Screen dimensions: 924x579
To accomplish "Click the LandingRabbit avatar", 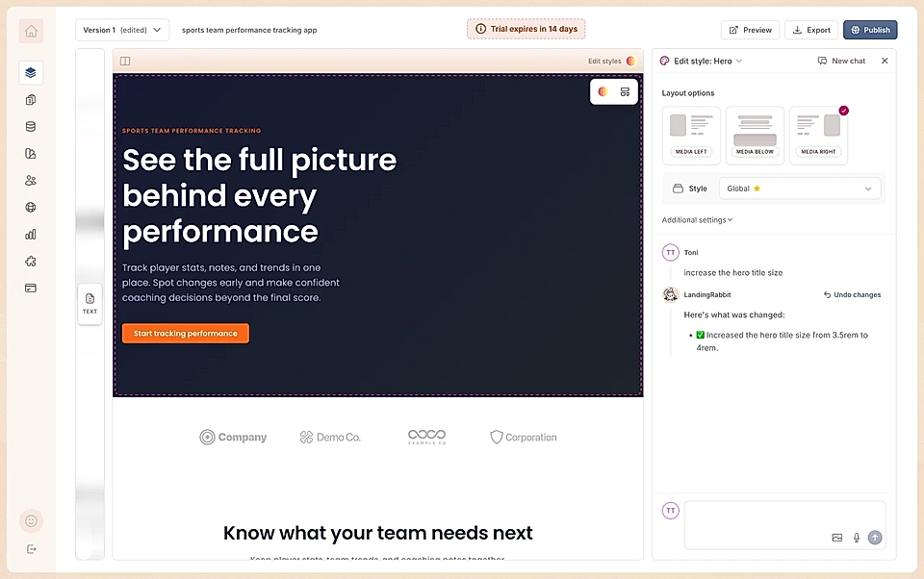I will pos(671,294).
